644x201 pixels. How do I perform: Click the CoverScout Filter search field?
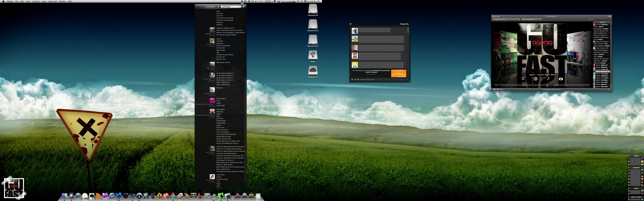tap(599, 19)
